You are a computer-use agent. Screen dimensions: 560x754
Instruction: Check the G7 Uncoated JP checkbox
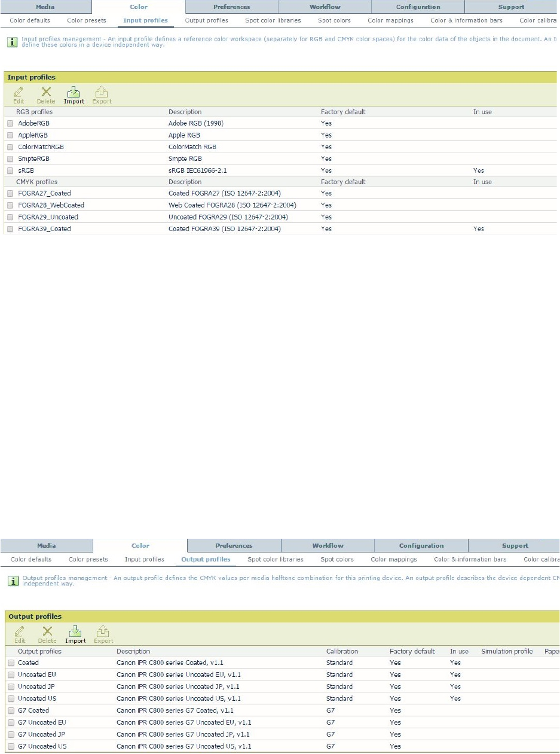point(11,735)
